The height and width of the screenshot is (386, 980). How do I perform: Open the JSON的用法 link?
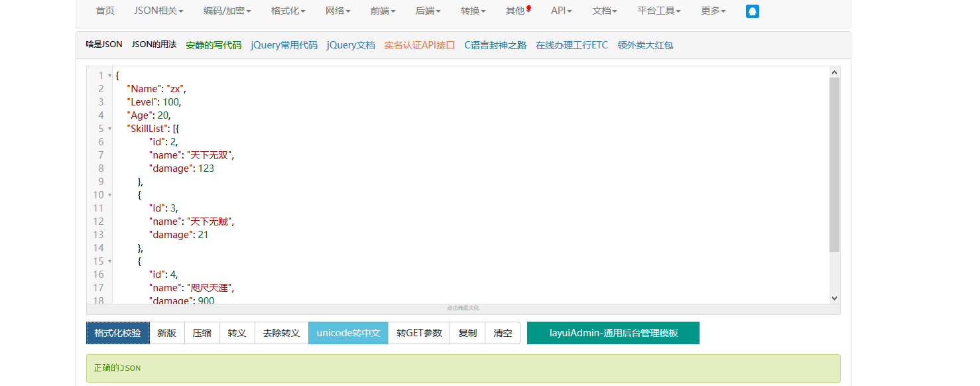[154, 44]
